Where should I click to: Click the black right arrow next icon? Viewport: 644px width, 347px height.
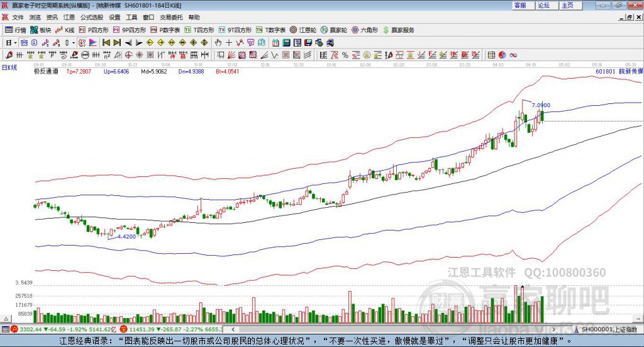point(139,43)
